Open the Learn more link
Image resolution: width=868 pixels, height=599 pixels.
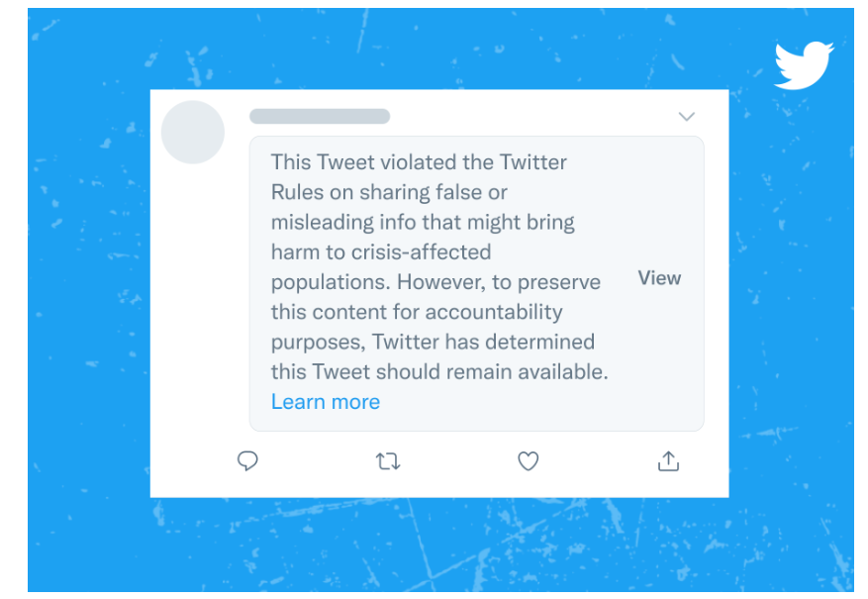pos(326,402)
